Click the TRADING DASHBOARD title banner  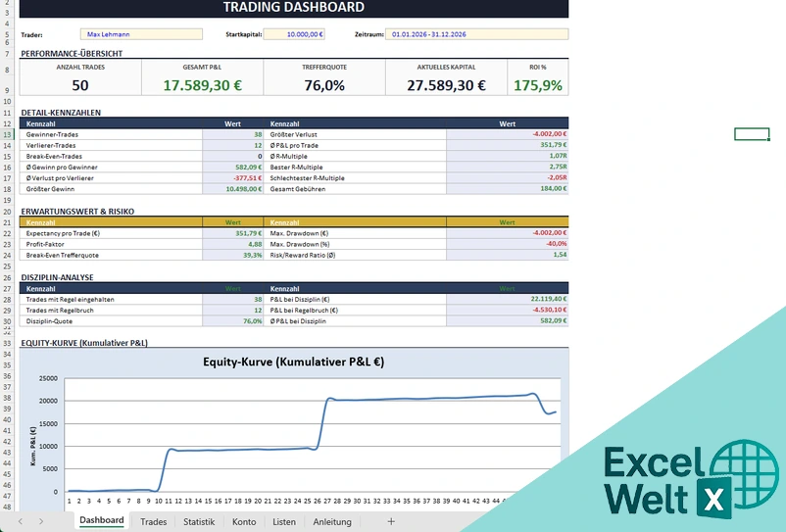(x=294, y=8)
